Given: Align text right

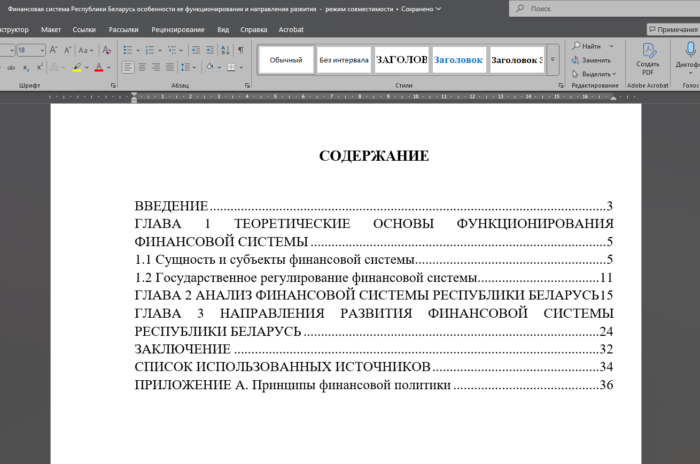Looking at the screenshot, I should pos(156,67).
